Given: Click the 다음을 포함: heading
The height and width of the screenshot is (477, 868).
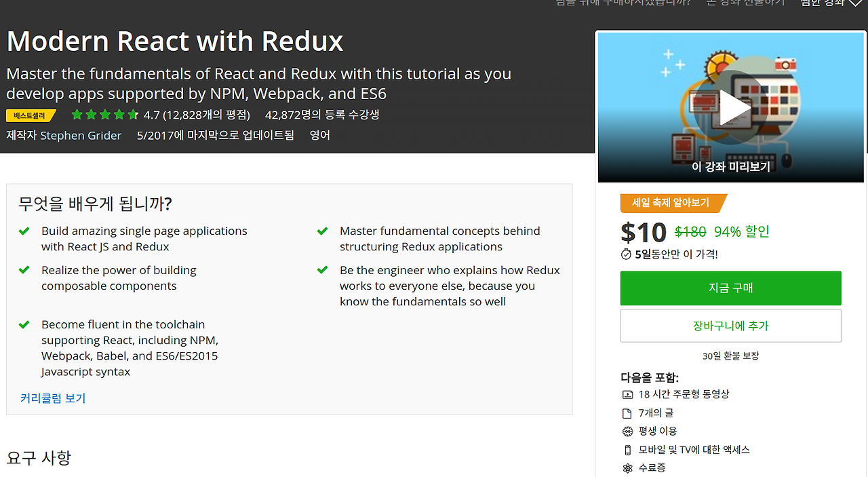Looking at the screenshot, I should pos(650,377).
